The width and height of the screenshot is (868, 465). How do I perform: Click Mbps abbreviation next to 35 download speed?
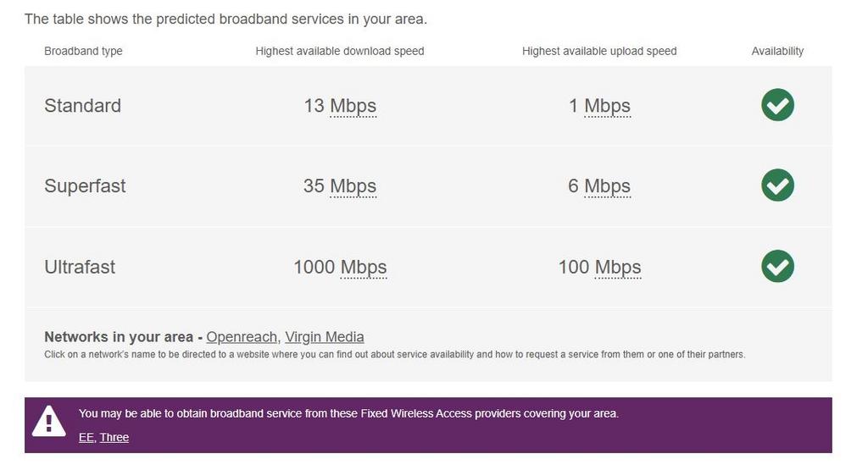pyautogui.click(x=353, y=185)
